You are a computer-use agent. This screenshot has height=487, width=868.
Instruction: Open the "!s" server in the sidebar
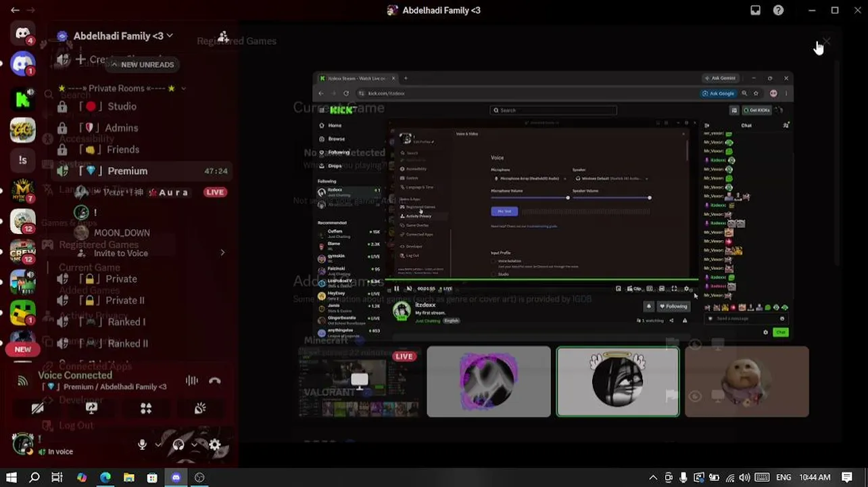22,160
